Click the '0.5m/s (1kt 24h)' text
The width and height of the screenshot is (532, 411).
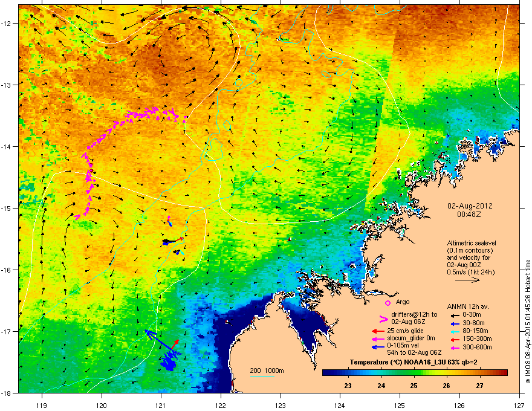click(470, 272)
